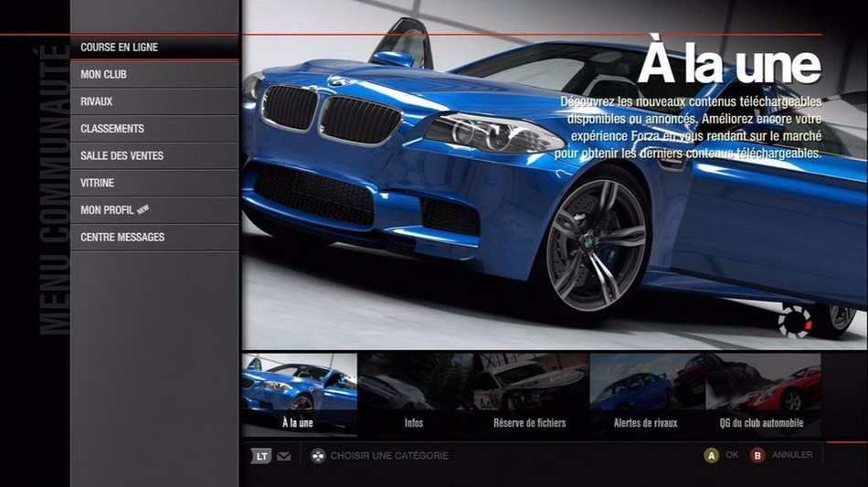Open the Mon Club menu entry
The width and height of the screenshot is (868, 487).
click(154, 74)
